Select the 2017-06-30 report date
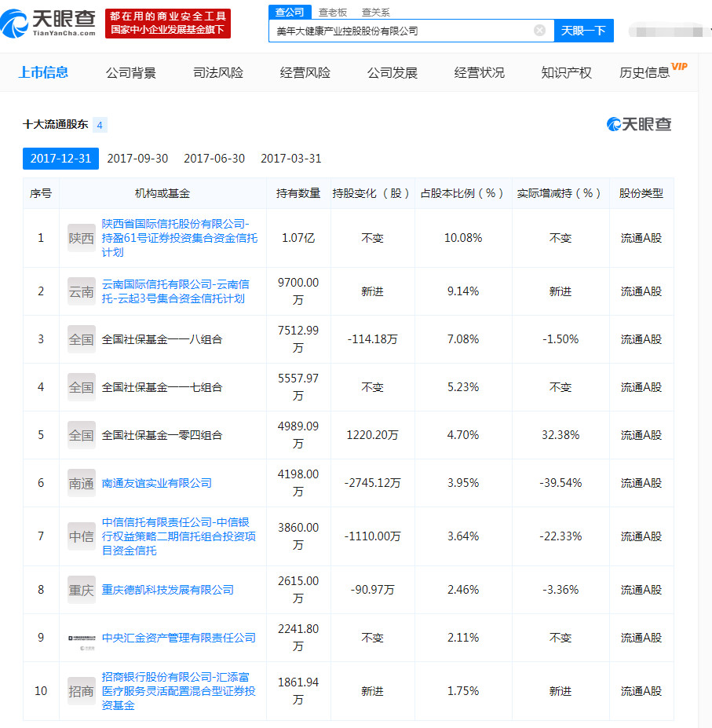 click(x=214, y=159)
